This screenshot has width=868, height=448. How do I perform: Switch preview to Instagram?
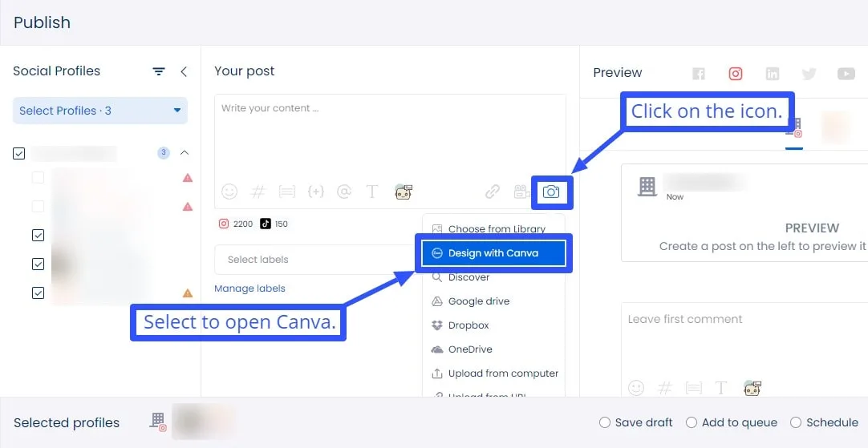(x=735, y=74)
